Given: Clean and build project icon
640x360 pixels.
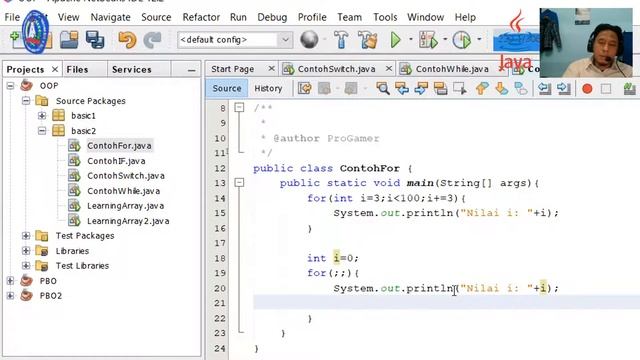Looking at the screenshot, I should 367,40.
